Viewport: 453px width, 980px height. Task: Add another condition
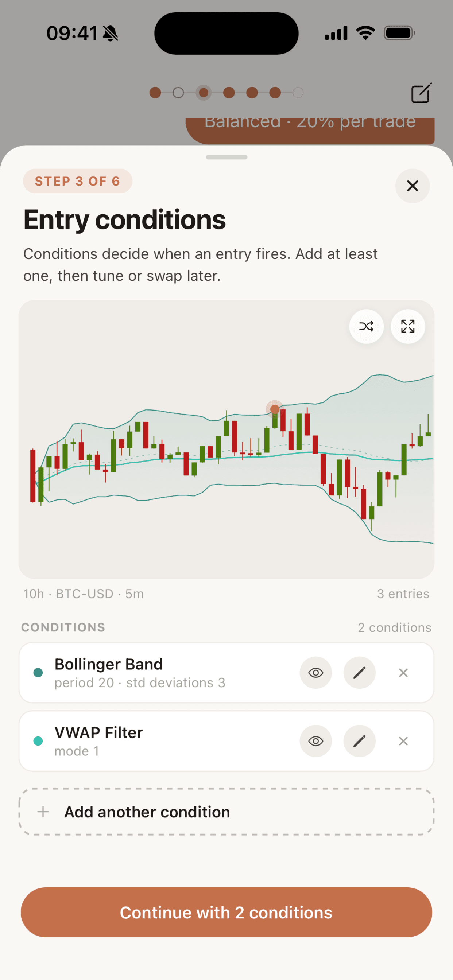point(226,812)
